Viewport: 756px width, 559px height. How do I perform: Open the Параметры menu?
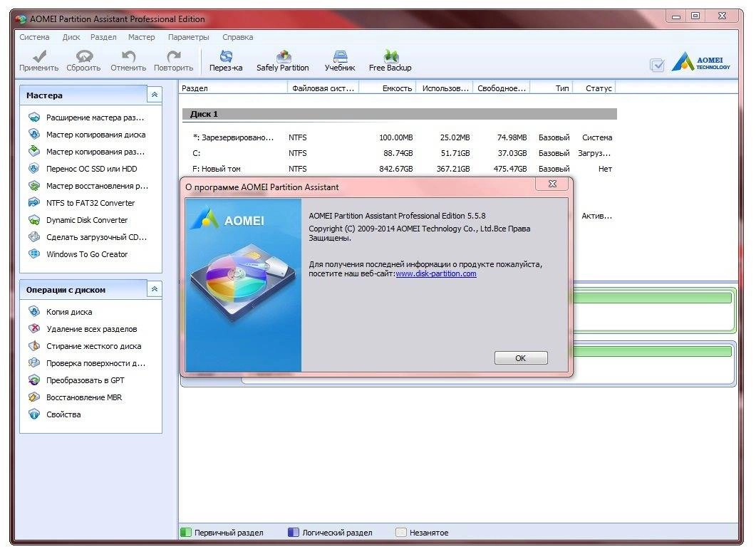[189, 37]
